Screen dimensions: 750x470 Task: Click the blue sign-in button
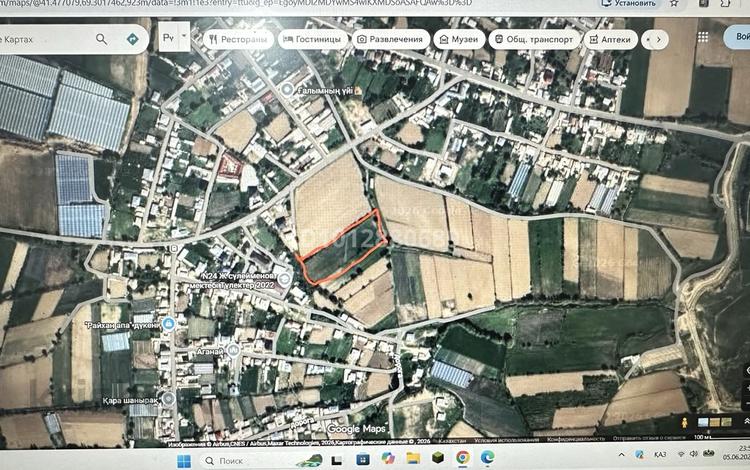tap(737, 37)
